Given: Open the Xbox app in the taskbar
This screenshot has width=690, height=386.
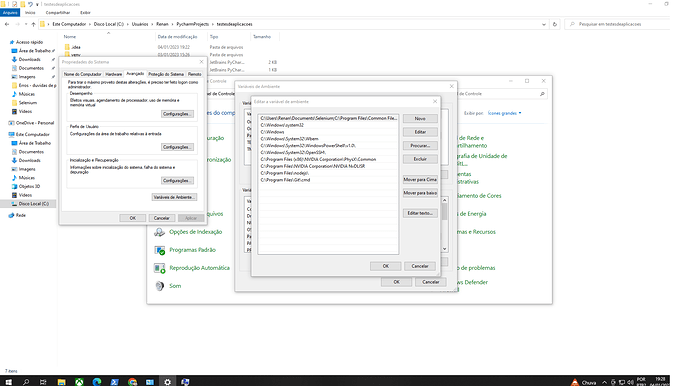Looking at the screenshot, I should coord(79,382).
